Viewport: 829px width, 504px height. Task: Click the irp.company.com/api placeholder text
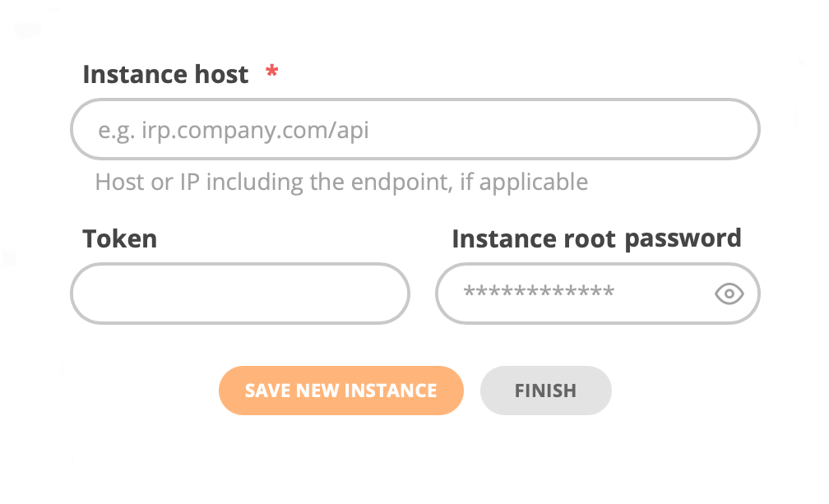255,131
